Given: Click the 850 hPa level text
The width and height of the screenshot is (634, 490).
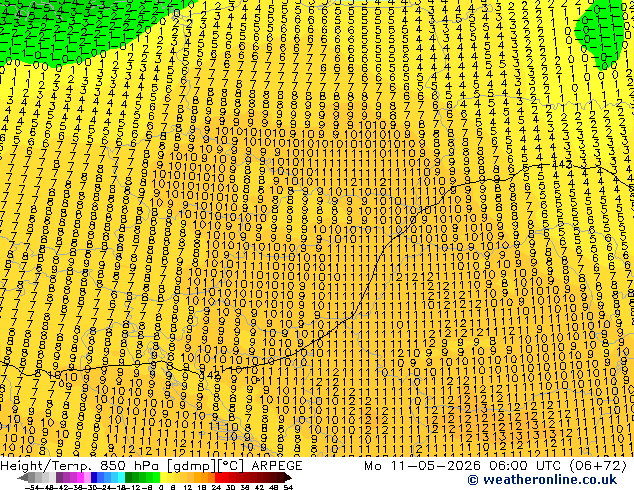Looking at the screenshot, I should [129, 466].
